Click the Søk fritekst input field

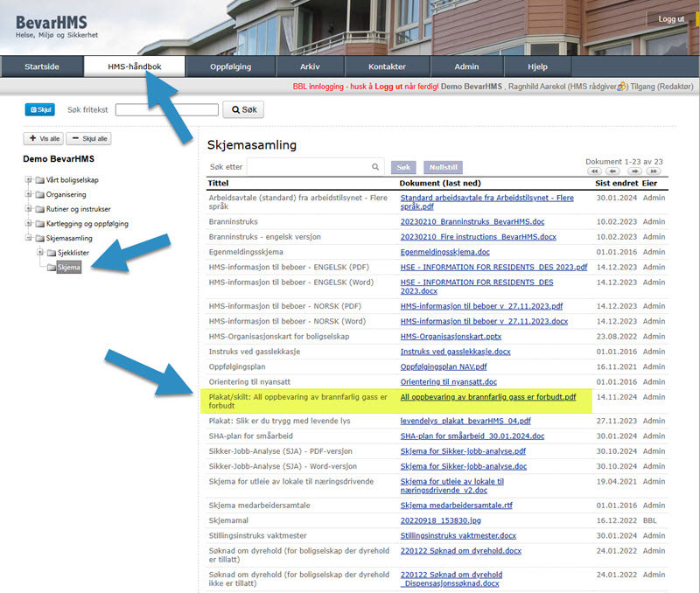click(x=166, y=110)
